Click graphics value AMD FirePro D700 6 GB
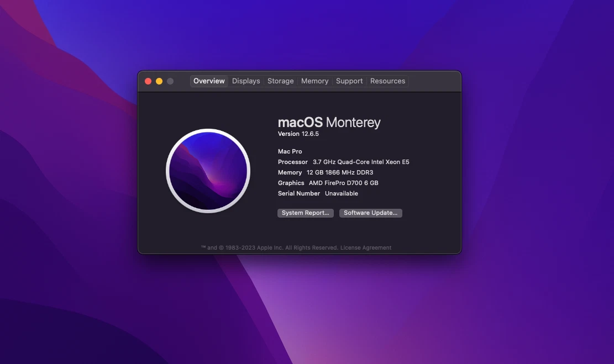The height and width of the screenshot is (364, 614). pos(343,183)
